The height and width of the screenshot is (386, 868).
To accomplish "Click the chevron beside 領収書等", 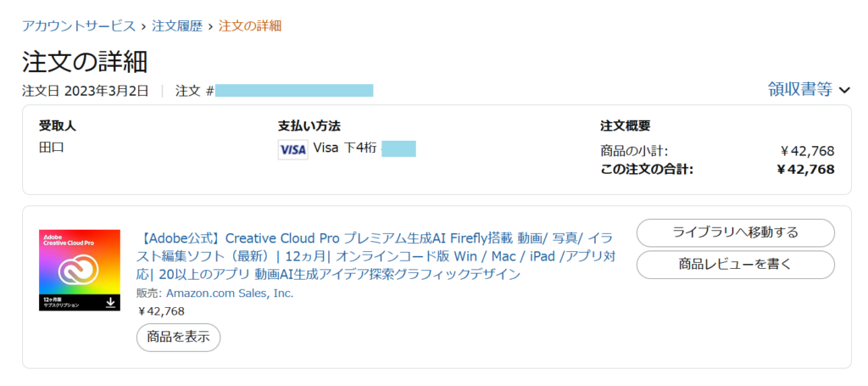I will pyautogui.click(x=844, y=90).
